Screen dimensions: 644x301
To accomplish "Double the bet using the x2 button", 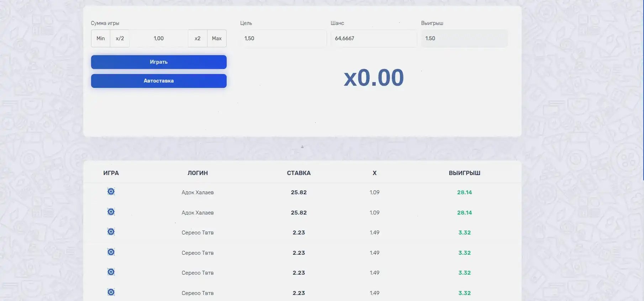I will [197, 38].
